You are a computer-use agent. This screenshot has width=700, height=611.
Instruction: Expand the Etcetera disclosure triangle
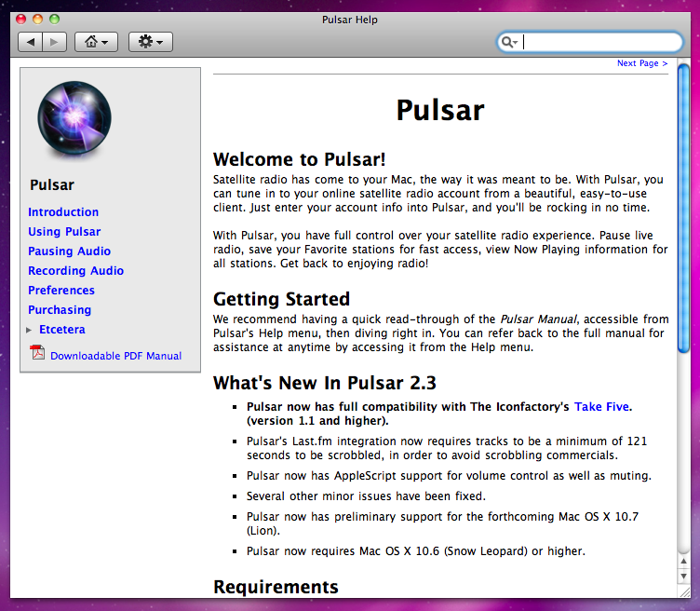29,330
